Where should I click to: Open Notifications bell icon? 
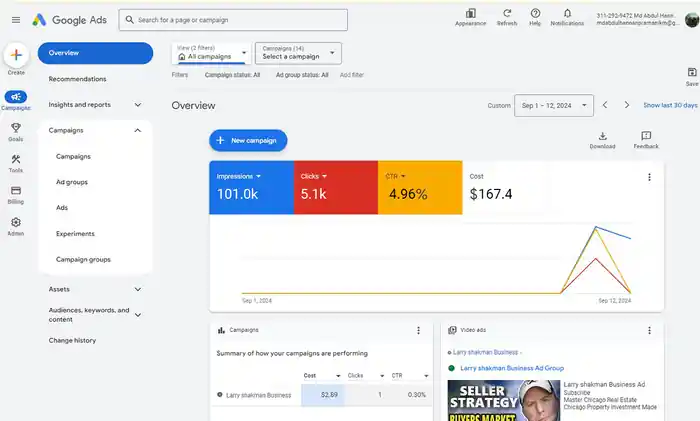[x=567, y=13]
